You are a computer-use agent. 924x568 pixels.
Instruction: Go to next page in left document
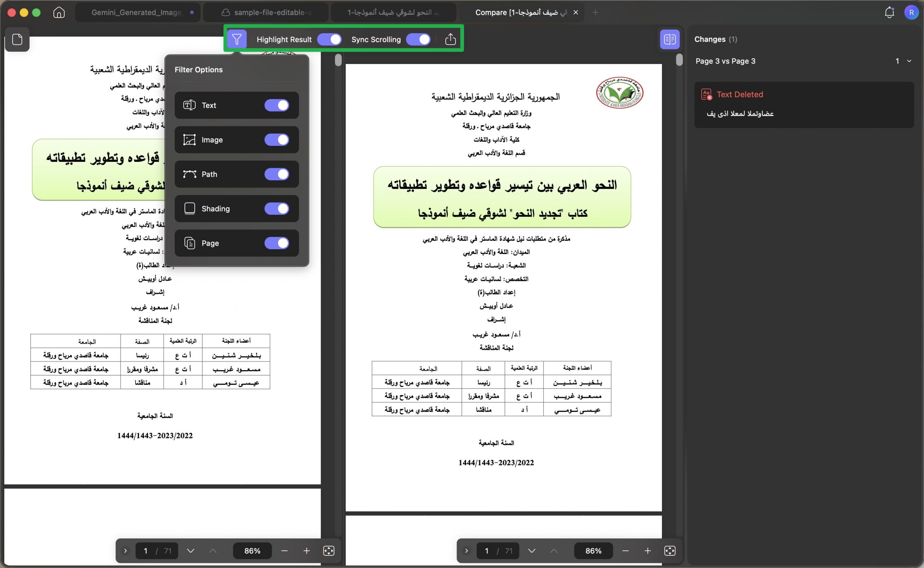[190, 551]
